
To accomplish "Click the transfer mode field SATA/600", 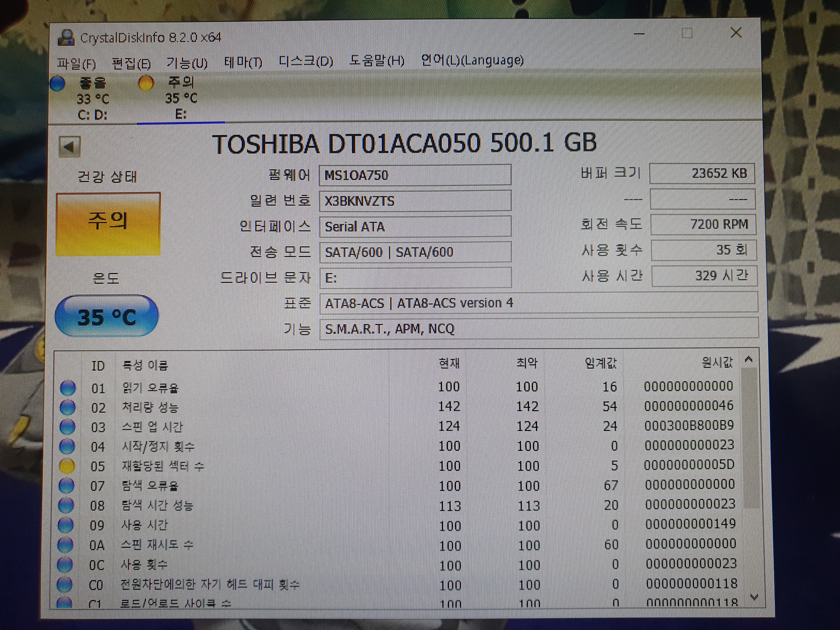I will tap(415, 252).
